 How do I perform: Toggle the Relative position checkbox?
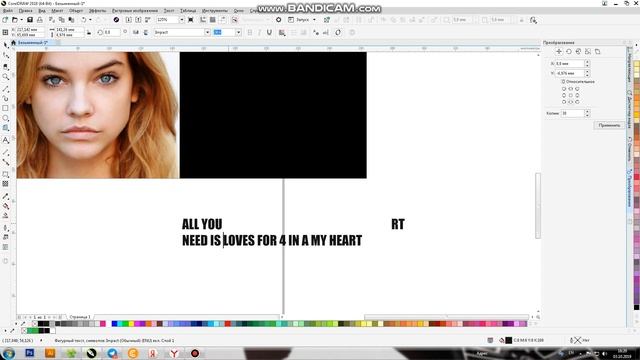[563, 82]
